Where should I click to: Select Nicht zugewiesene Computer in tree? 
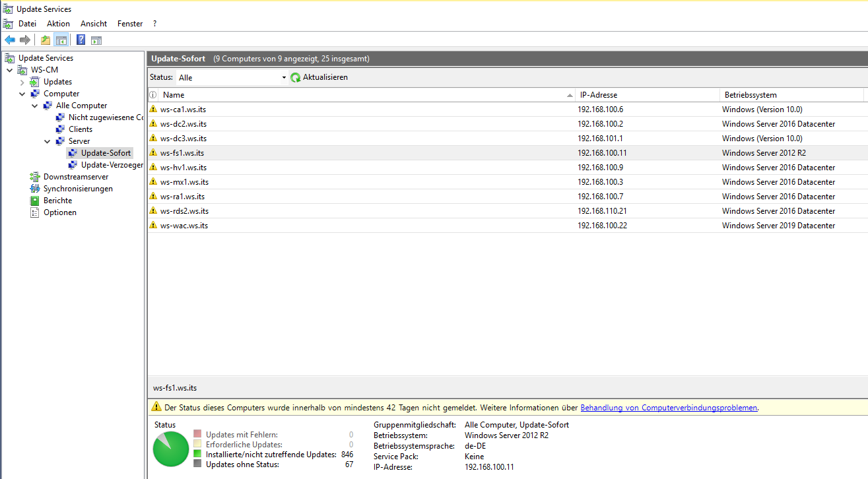[106, 117]
